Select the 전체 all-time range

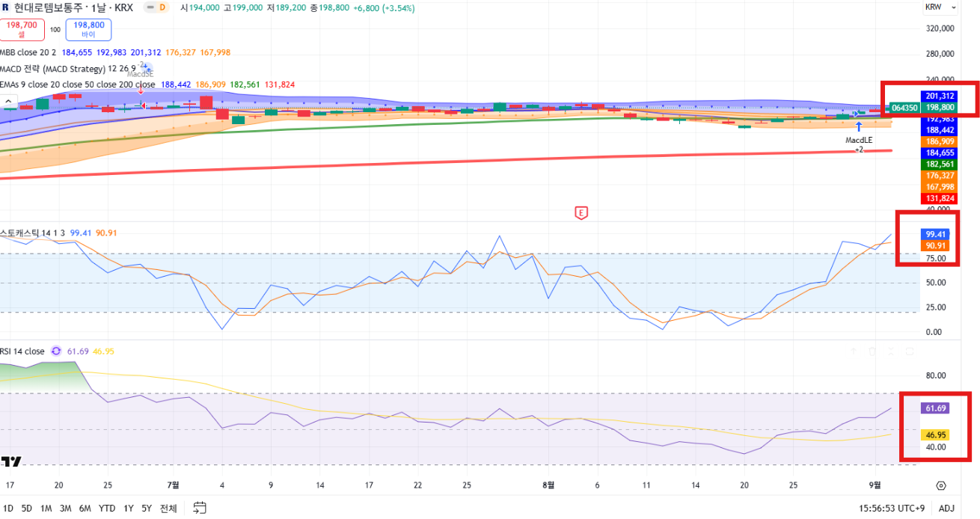pos(168,508)
